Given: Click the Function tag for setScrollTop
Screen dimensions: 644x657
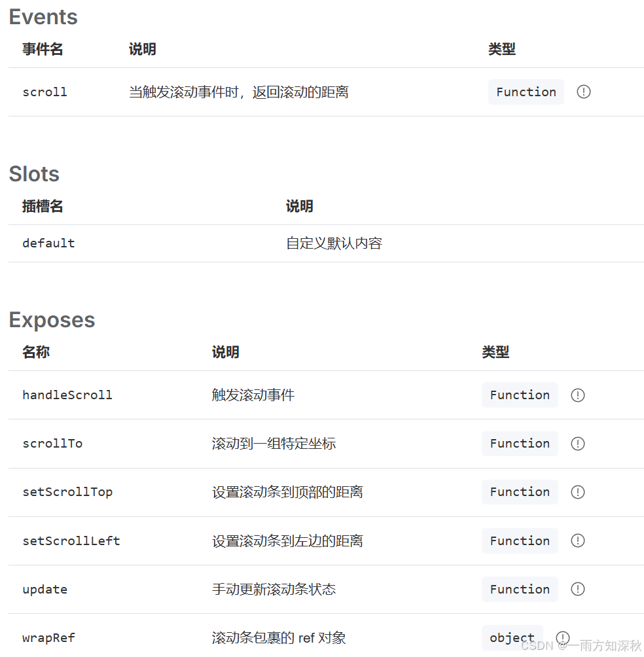Looking at the screenshot, I should pyautogui.click(x=520, y=492).
